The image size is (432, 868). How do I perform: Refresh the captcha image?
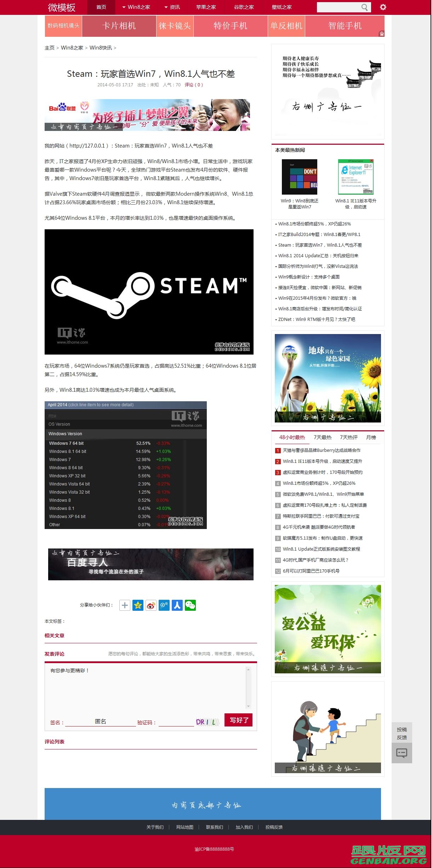(208, 722)
